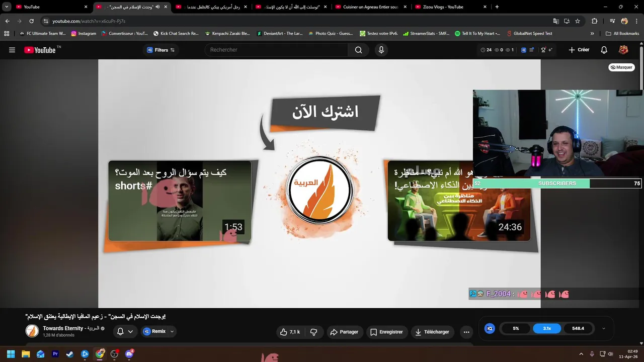Image resolution: width=644 pixels, height=362 pixels.
Task: Click in the Rechercher search field
Action: (x=276, y=50)
